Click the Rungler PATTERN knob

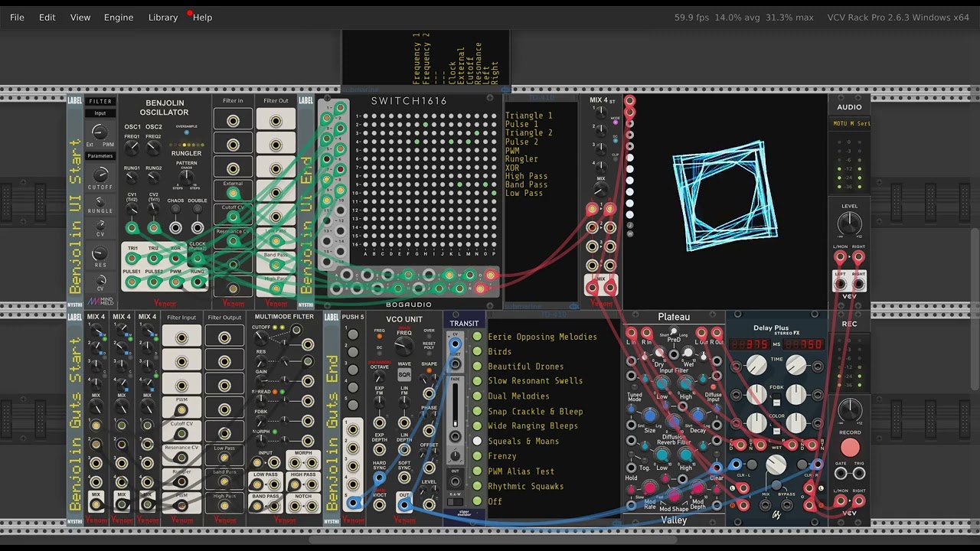tap(186, 178)
